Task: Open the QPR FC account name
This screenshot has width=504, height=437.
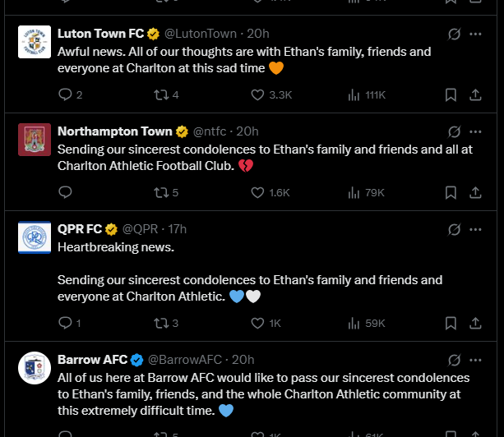Action: tap(80, 229)
